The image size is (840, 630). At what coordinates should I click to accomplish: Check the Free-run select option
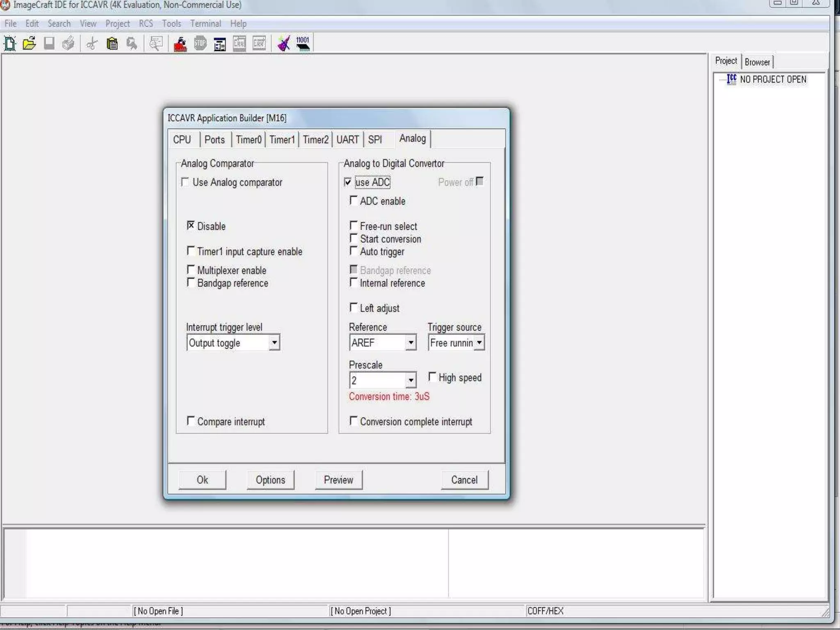point(353,225)
